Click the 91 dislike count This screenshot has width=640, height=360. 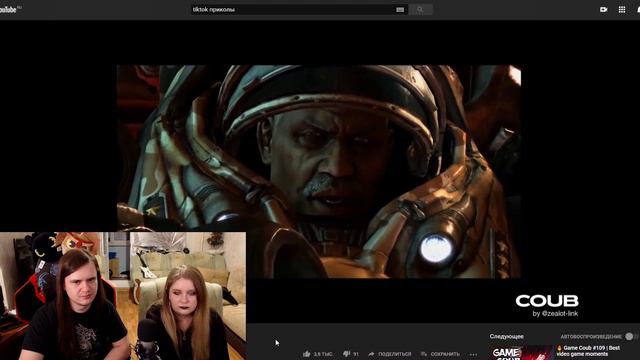(x=356, y=354)
